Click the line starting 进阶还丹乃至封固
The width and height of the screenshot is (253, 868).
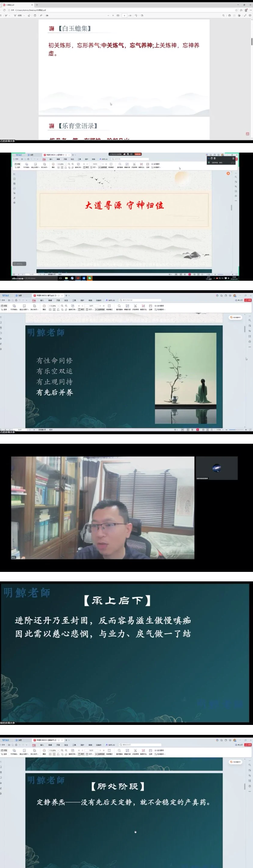[103, 620]
